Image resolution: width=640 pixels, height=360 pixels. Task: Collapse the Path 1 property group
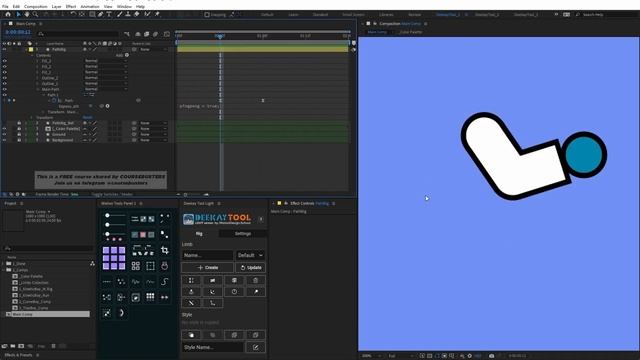pos(44,95)
